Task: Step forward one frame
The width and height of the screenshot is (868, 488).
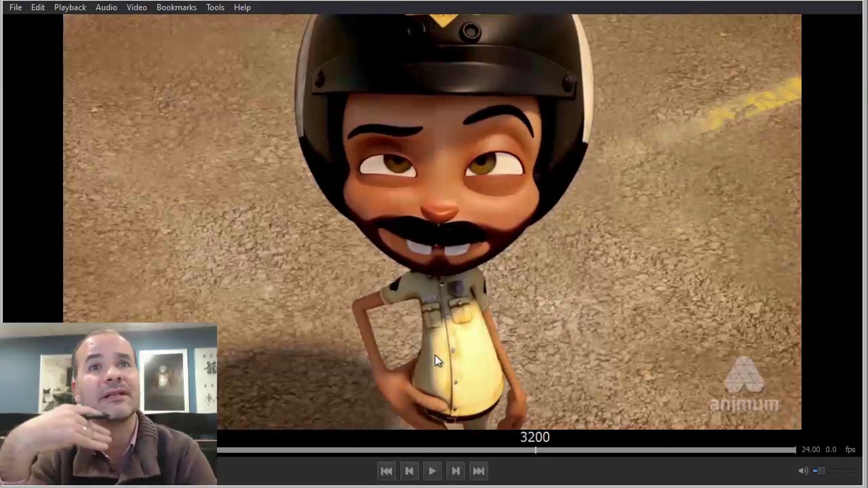Action: [x=455, y=471]
